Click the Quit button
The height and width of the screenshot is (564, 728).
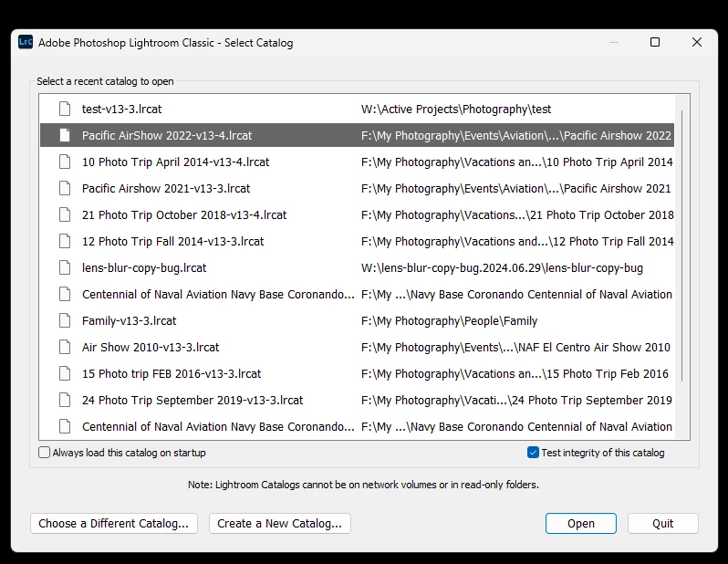point(662,524)
